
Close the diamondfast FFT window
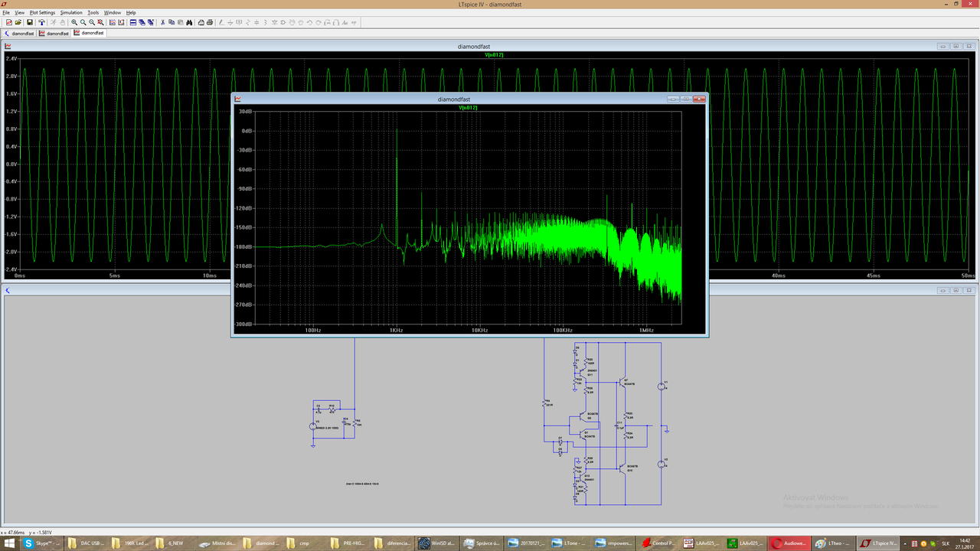pos(698,99)
